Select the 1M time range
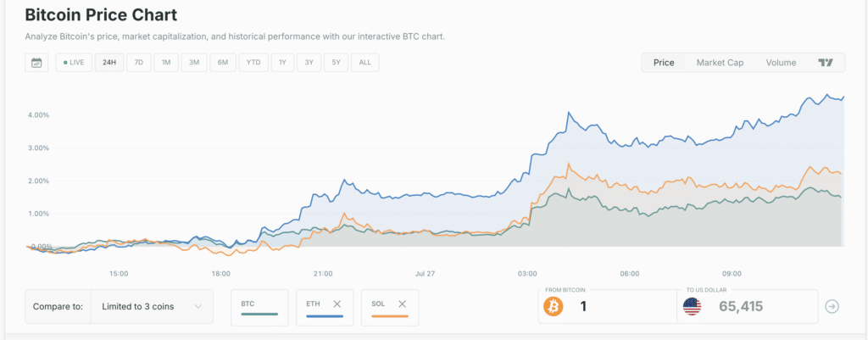868x340 pixels. point(165,63)
